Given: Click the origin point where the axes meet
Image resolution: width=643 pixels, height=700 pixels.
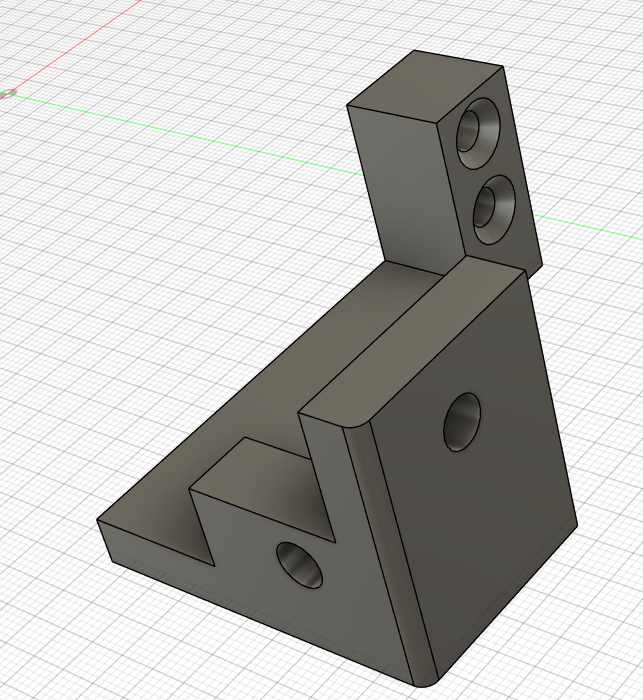Looking at the screenshot, I should coord(10,93).
